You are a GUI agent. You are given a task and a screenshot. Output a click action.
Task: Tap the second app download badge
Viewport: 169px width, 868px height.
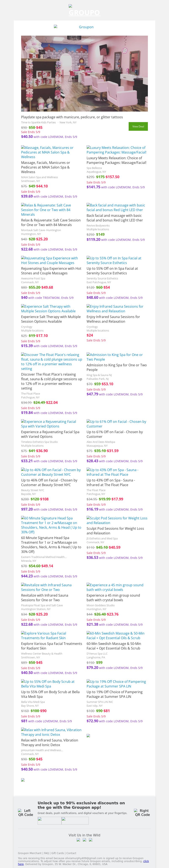pos(75,821)
